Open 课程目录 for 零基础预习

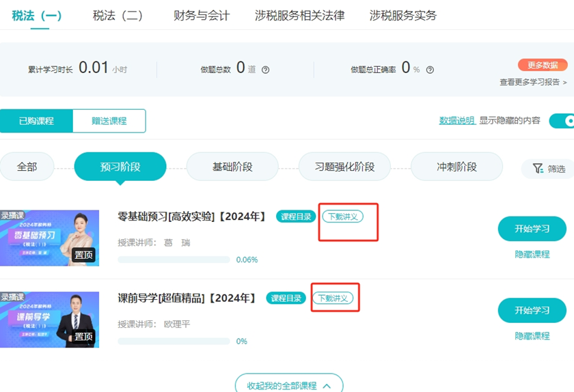pos(296,216)
